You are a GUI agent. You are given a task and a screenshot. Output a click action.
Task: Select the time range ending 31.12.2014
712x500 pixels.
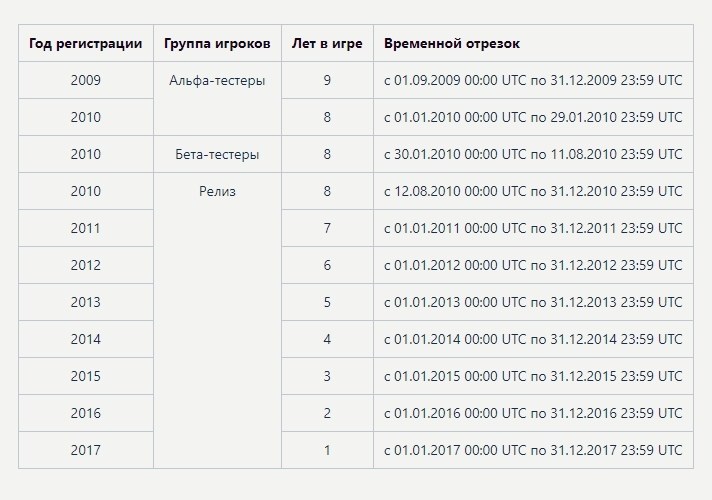[533, 340]
